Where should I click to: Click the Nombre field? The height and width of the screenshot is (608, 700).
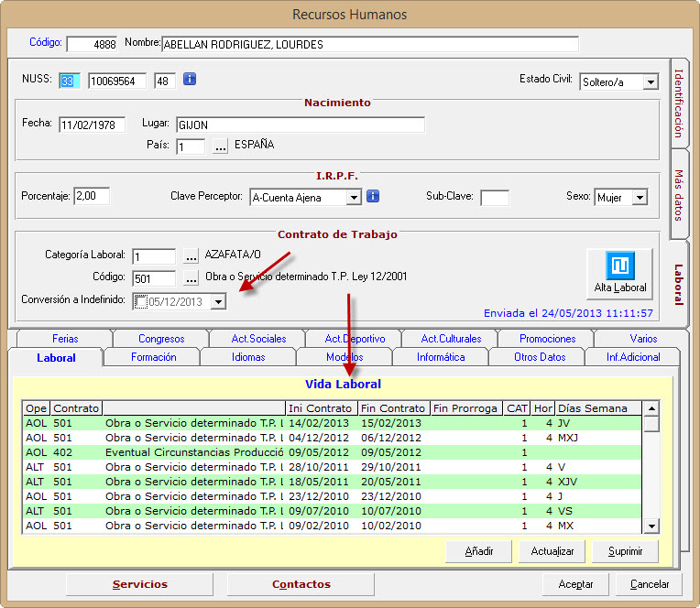pyautogui.click(x=370, y=44)
